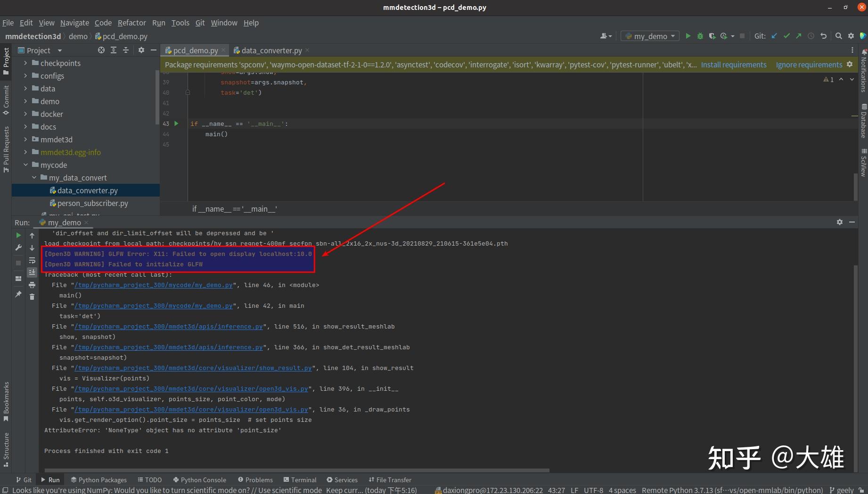868x494 pixels.
Task: Collapse the mycode folder
Action: point(25,165)
